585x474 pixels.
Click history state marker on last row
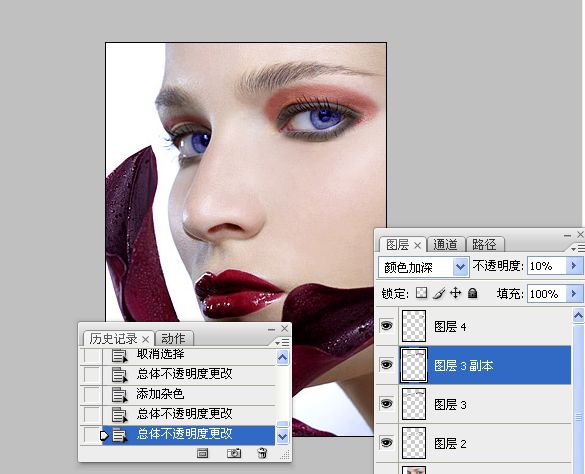(x=104, y=435)
